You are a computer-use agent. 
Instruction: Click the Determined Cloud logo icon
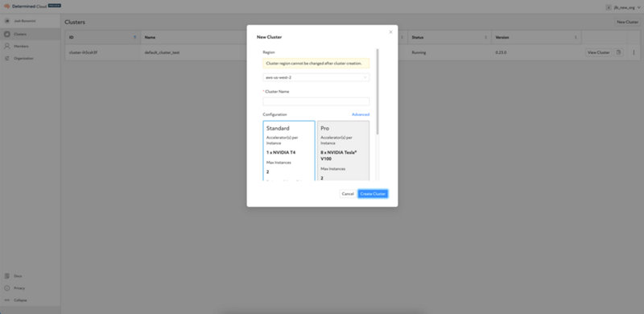[x=6, y=6]
